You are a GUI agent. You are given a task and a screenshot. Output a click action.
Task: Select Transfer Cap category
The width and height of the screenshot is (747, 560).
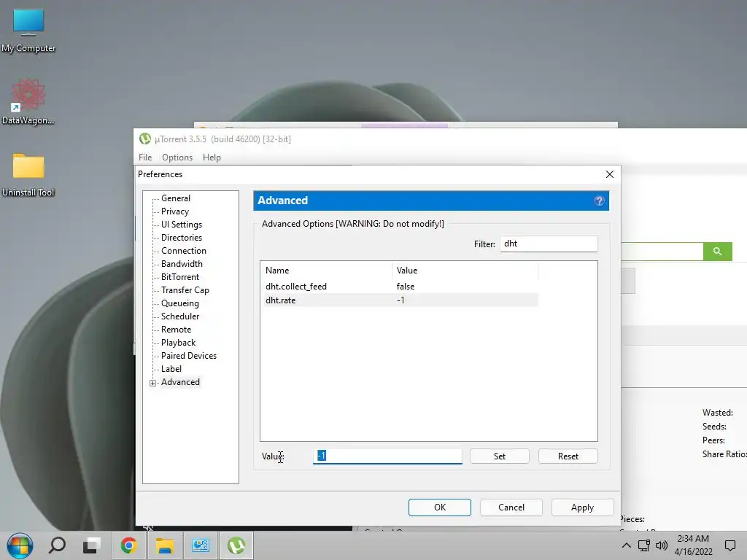(x=185, y=290)
